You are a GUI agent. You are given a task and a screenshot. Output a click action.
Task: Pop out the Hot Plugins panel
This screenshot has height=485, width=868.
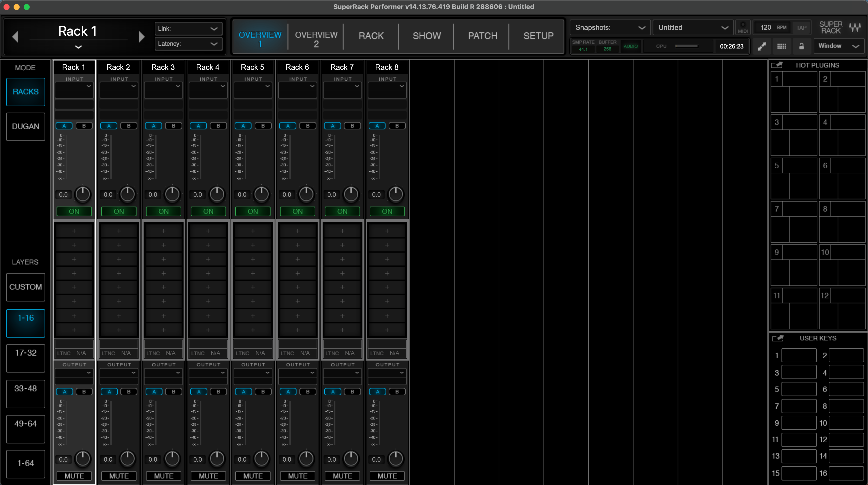(x=777, y=65)
